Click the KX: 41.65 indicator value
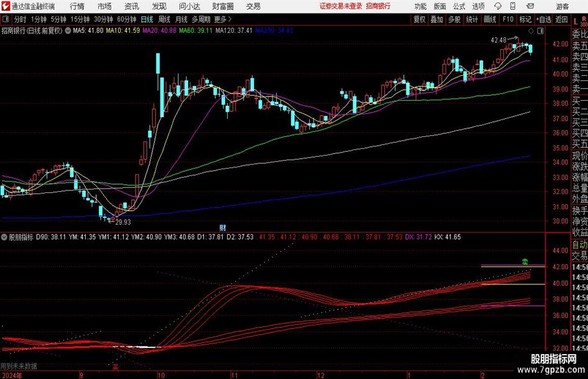 (x=447, y=237)
